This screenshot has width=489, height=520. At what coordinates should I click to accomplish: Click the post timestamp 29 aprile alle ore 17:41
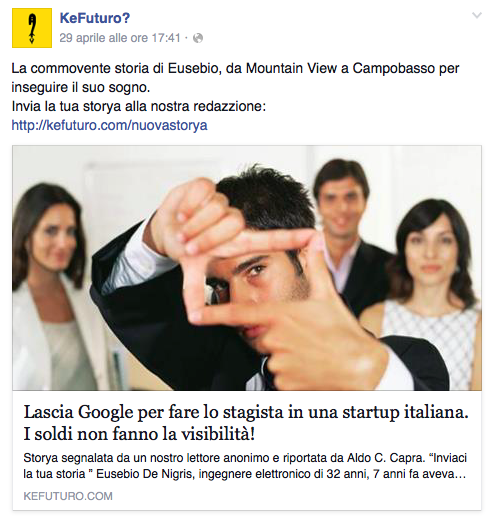[x=120, y=38]
